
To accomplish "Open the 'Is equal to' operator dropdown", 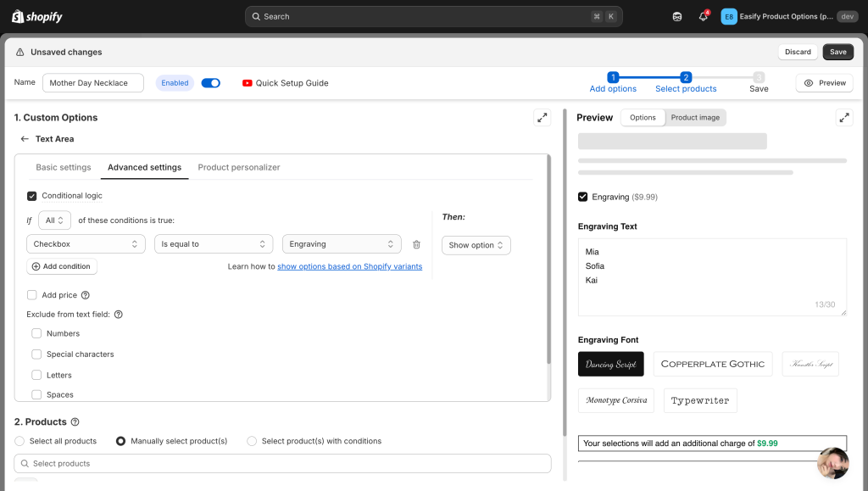I will click(213, 244).
